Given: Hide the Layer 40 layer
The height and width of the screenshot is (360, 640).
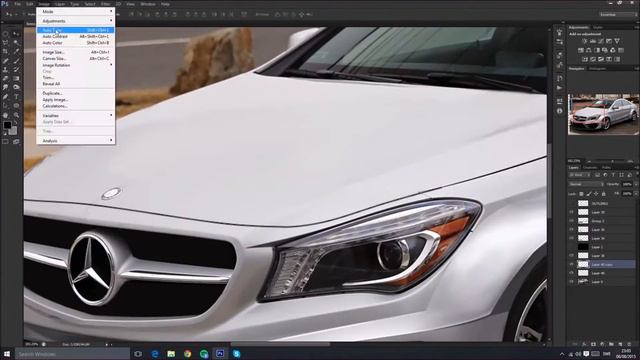Looking at the screenshot, I should [572, 273].
